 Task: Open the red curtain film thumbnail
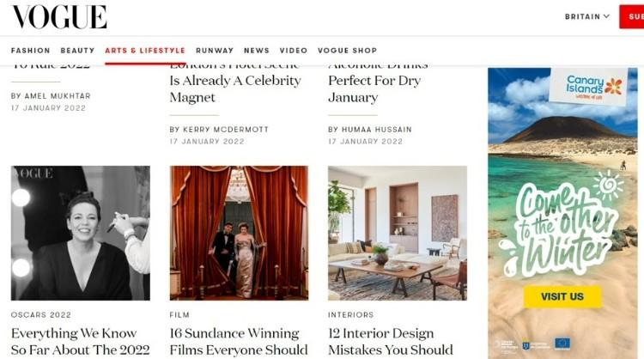tap(239, 233)
